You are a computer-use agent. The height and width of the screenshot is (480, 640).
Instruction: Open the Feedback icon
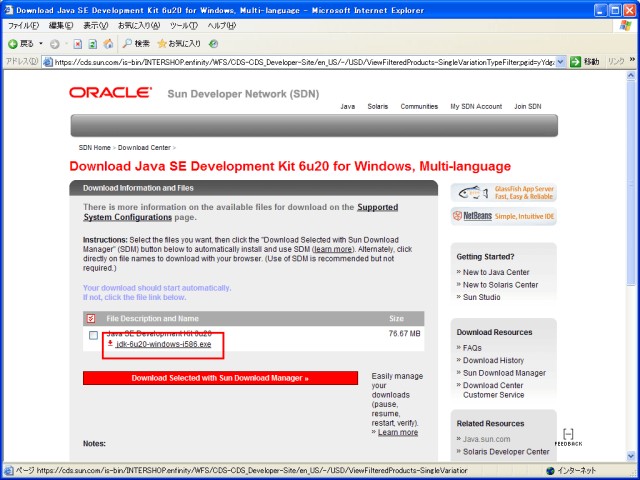568,437
